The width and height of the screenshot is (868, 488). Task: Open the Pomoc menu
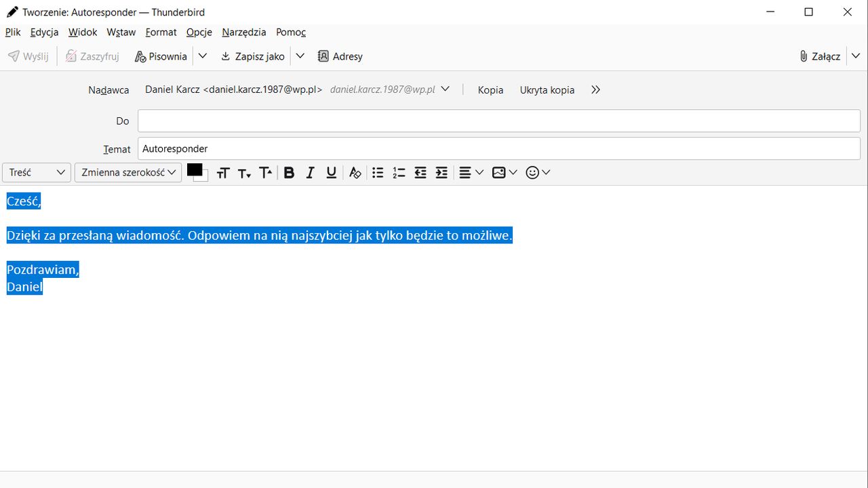tap(291, 32)
